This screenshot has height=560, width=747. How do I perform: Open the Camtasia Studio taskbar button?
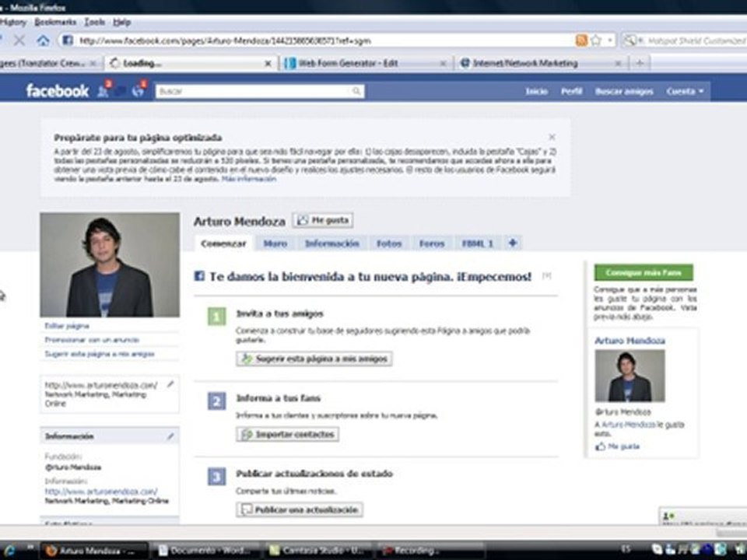click(319, 551)
